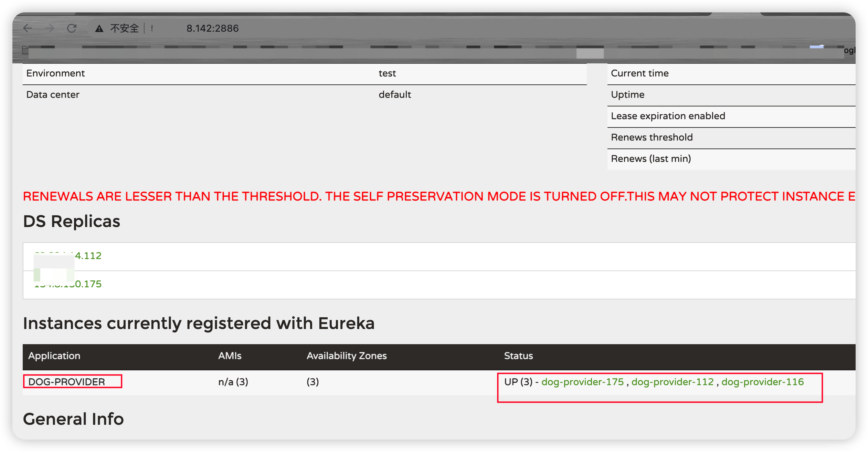This screenshot has height=452, width=868.
Task: Open the bookmarks folder icon
Action: click(x=25, y=50)
